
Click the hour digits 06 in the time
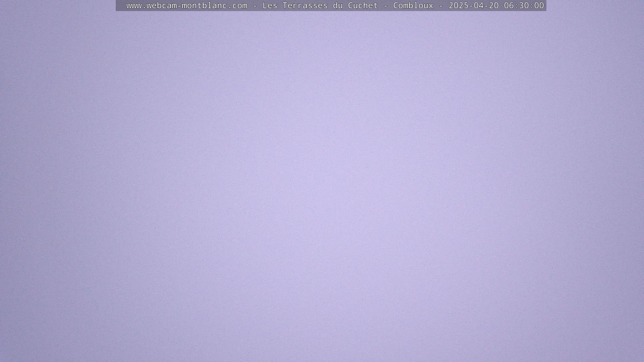coord(509,6)
